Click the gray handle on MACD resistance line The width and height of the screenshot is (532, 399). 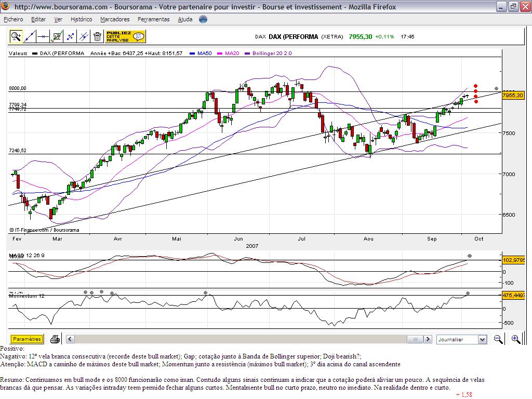[470, 256]
